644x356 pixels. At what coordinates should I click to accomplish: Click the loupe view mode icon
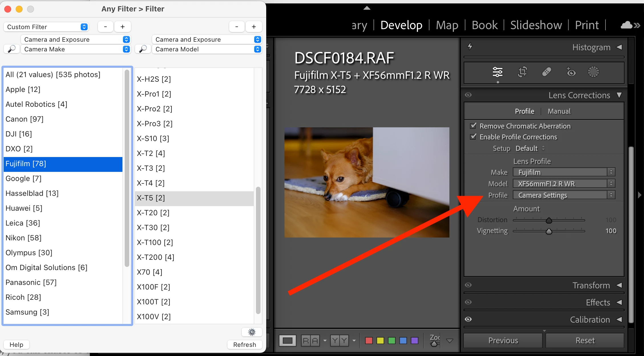point(287,340)
